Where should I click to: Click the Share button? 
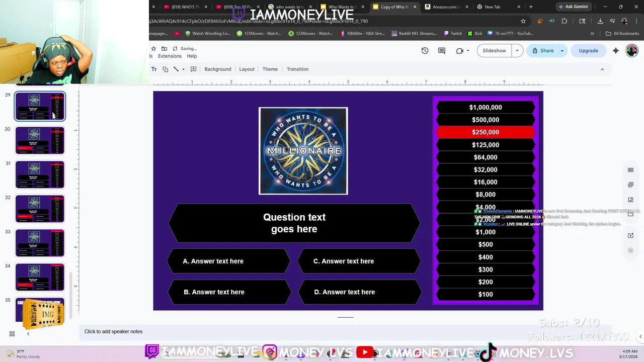(542, 51)
